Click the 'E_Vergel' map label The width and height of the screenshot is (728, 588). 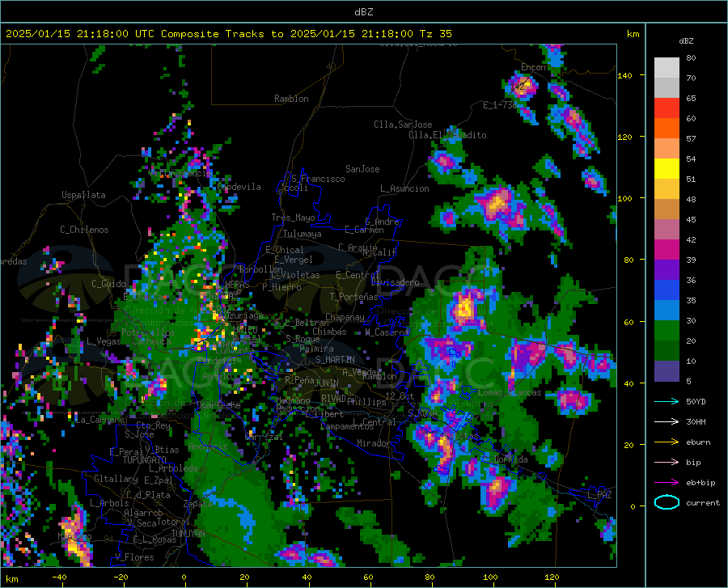click(x=294, y=260)
